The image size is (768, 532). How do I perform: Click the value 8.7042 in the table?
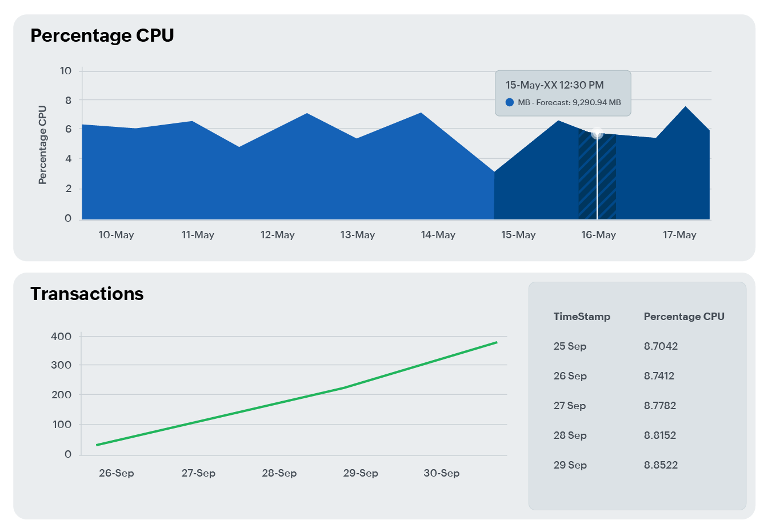661,346
